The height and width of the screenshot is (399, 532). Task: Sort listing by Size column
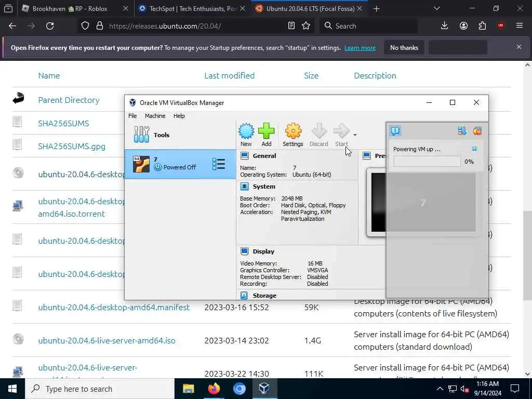click(311, 76)
